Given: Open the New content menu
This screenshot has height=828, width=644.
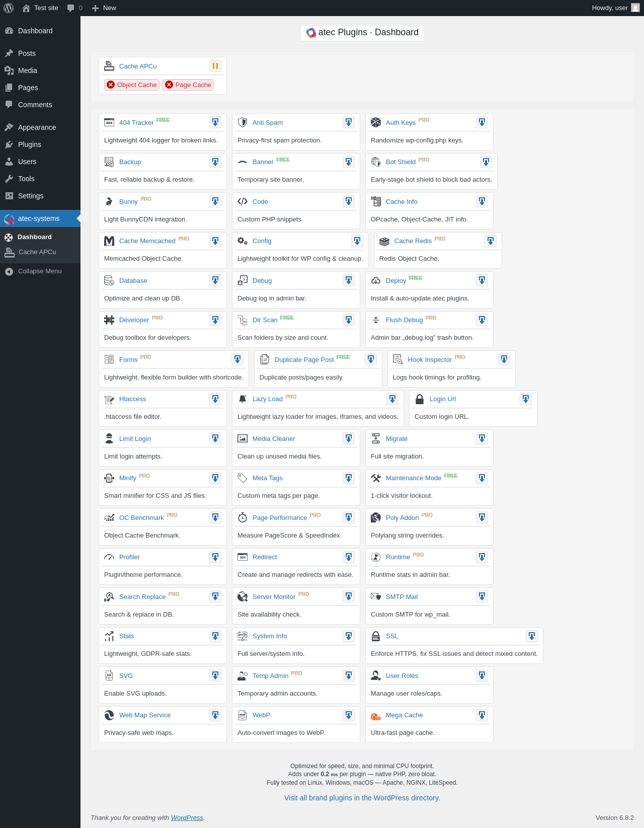Looking at the screenshot, I should tap(104, 8).
